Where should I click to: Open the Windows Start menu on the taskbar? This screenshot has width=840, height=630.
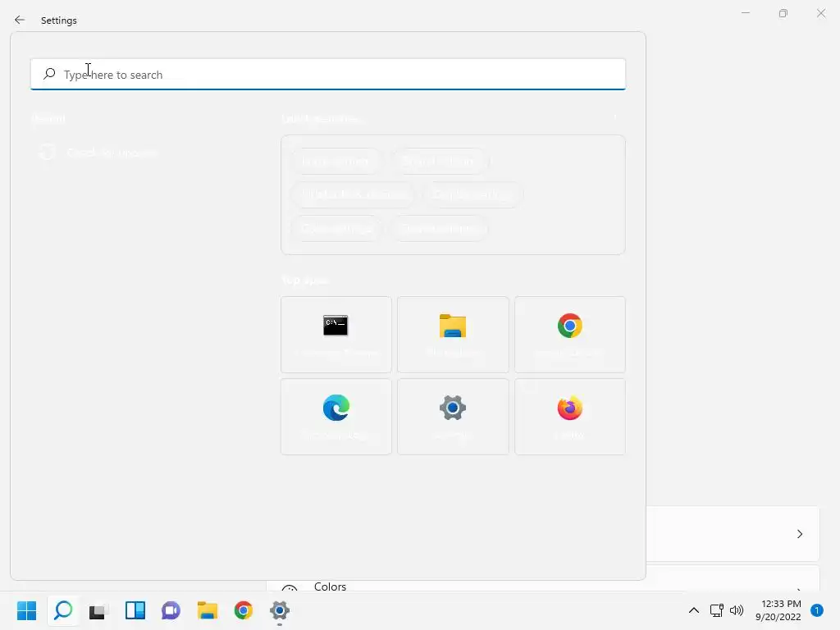(27, 610)
